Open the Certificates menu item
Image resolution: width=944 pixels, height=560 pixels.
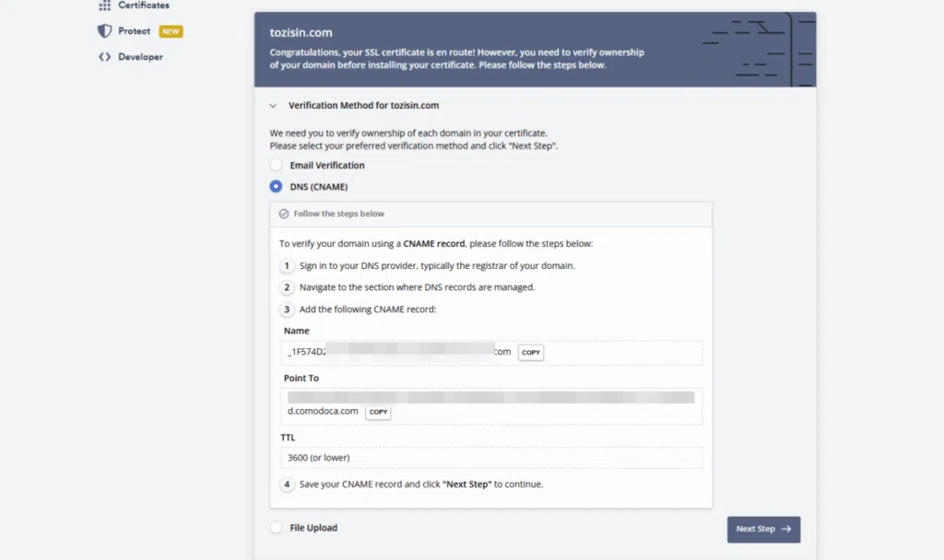click(x=143, y=6)
